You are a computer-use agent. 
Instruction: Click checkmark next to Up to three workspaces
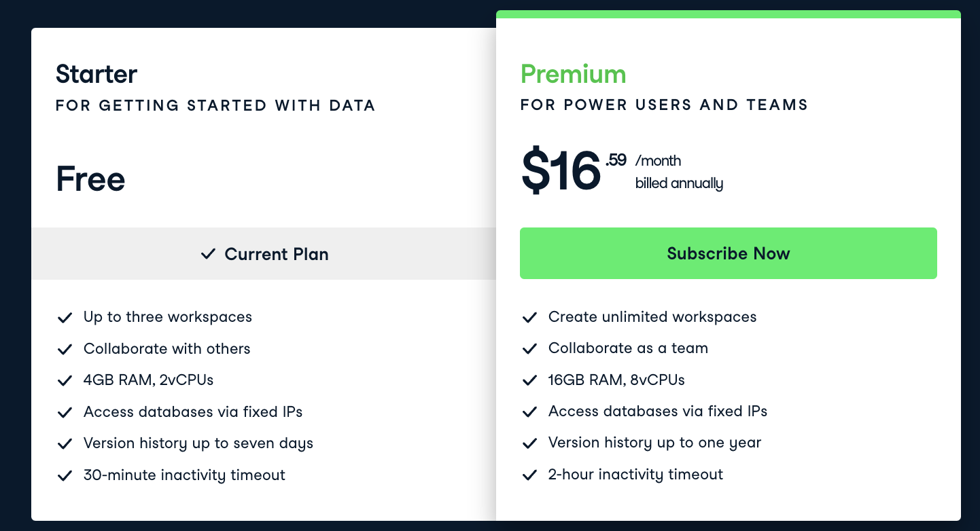pos(65,317)
